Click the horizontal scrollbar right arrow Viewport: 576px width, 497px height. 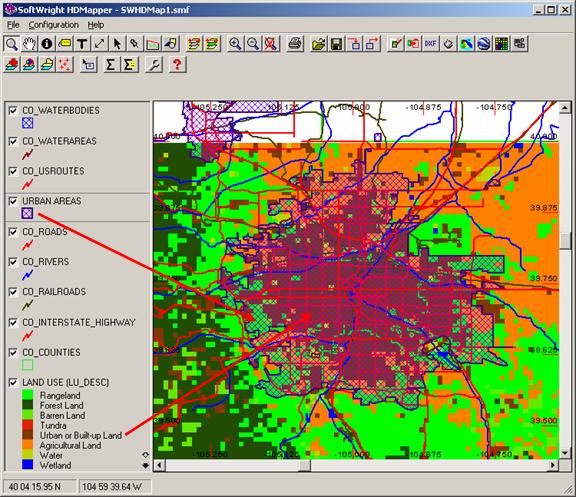coord(553,465)
